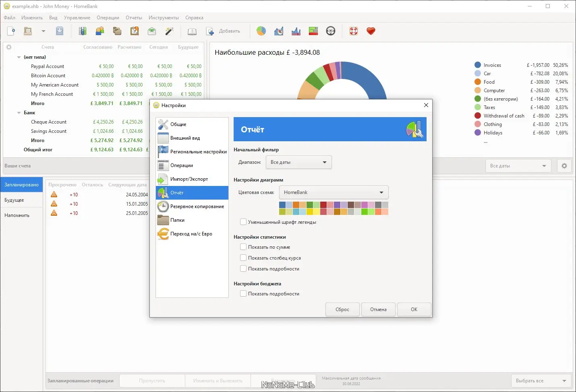Open the categories manager toolbar icon
The height and width of the screenshot is (392, 576).
point(117,31)
